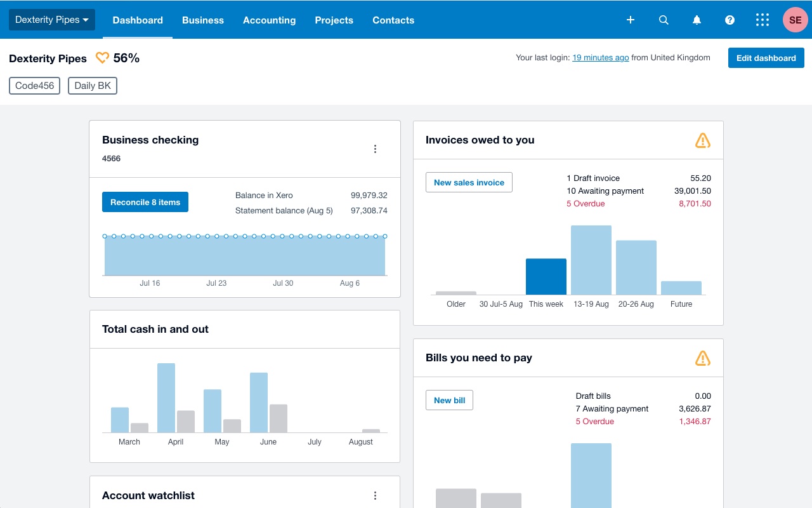Open notifications bell icon

tap(697, 20)
